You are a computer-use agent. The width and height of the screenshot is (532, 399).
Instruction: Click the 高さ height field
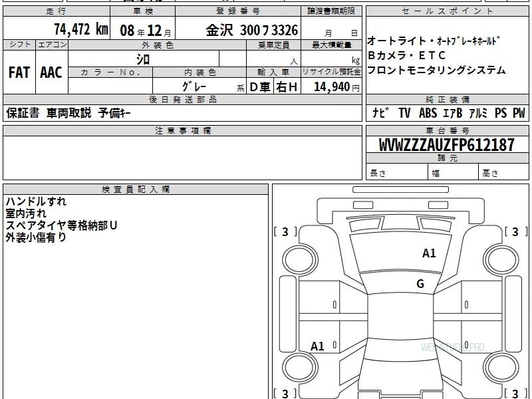point(503,173)
